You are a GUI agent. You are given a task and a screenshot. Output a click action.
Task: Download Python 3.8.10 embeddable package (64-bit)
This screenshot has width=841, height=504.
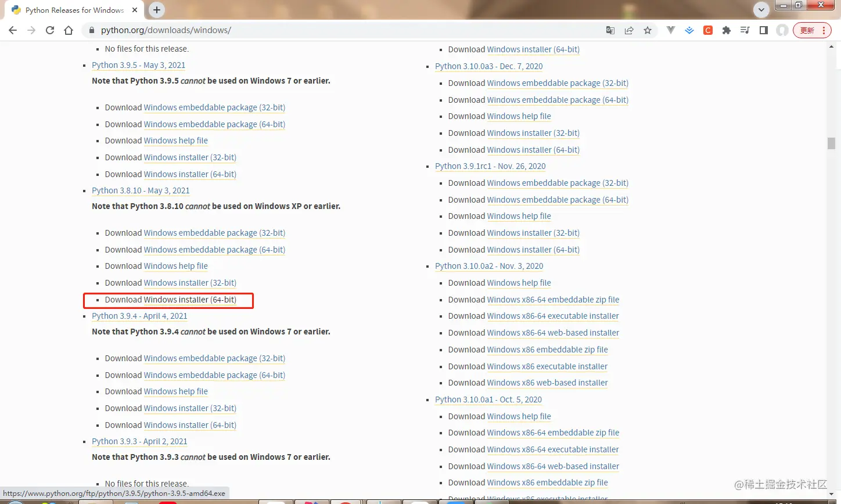coord(214,250)
